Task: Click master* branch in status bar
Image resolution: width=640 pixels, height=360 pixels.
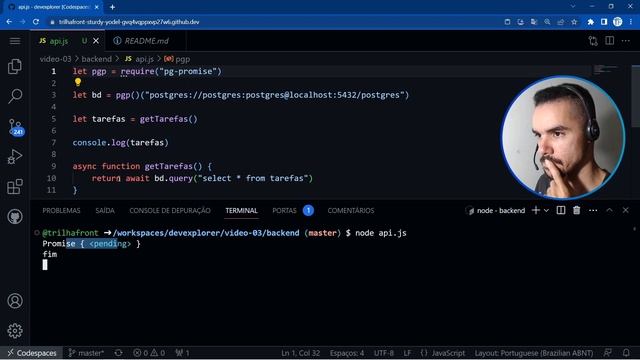Action: click(86, 353)
